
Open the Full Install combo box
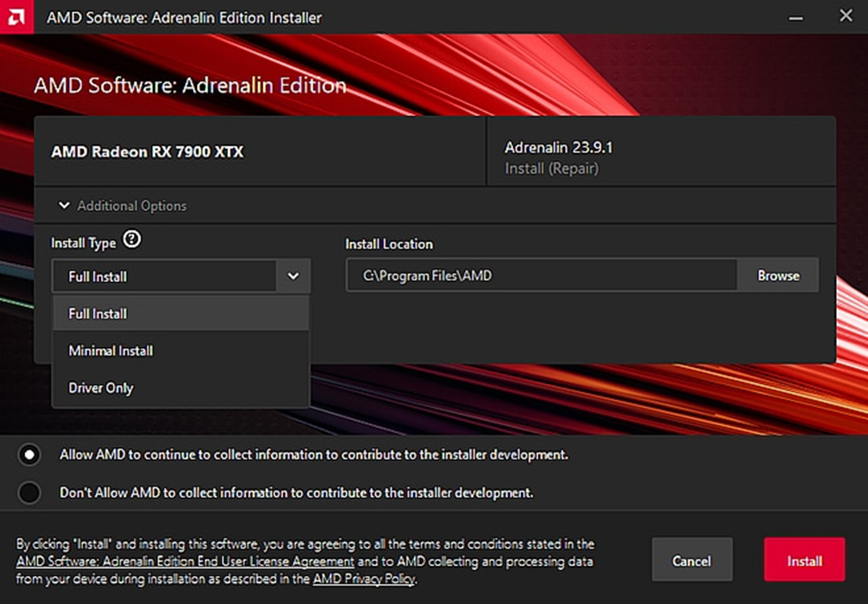click(164, 276)
